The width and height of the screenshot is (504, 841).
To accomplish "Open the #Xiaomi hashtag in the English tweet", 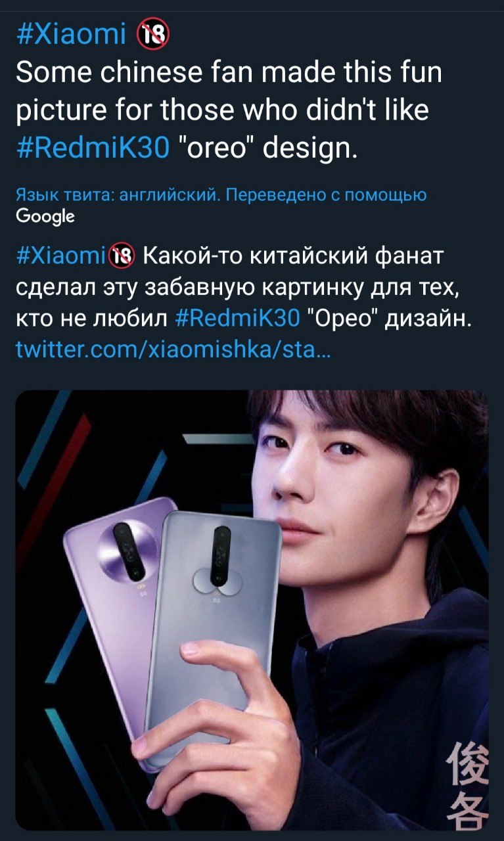I will pyautogui.click(x=71, y=35).
